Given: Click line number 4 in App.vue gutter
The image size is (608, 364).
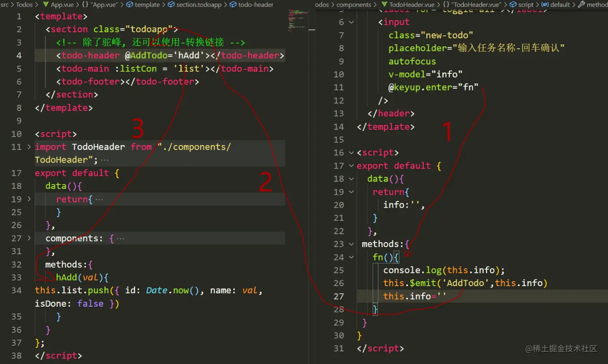Looking at the screenshot, I should [x=19, y=56].
